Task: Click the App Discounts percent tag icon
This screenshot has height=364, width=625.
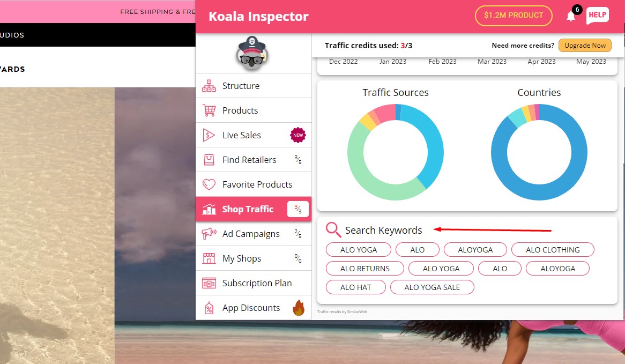Action: 209,308
